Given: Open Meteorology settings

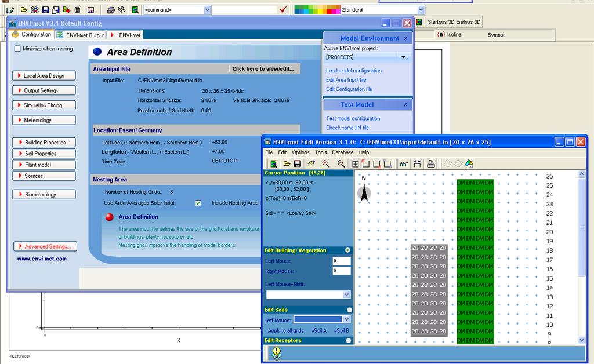Looking at the screenshot, I should [44, 121].
